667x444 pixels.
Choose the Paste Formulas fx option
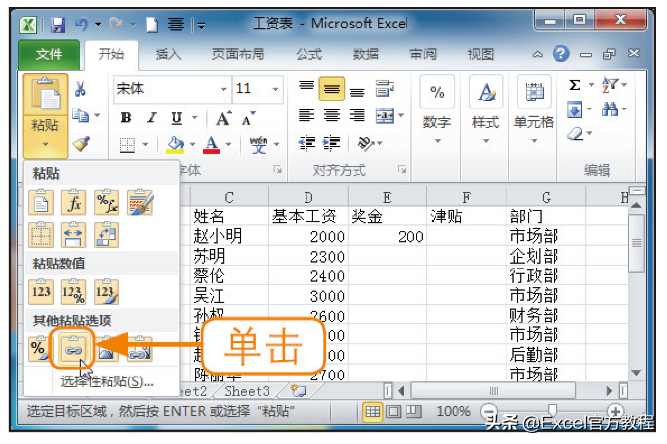[73, 202]
